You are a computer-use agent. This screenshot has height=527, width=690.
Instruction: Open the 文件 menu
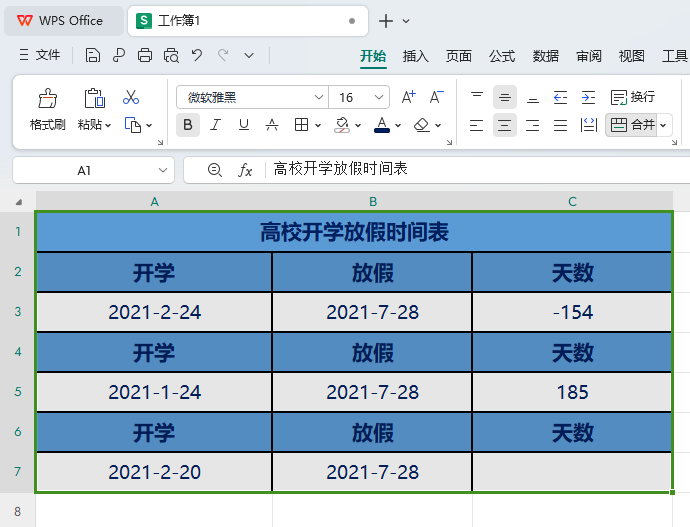40,55
